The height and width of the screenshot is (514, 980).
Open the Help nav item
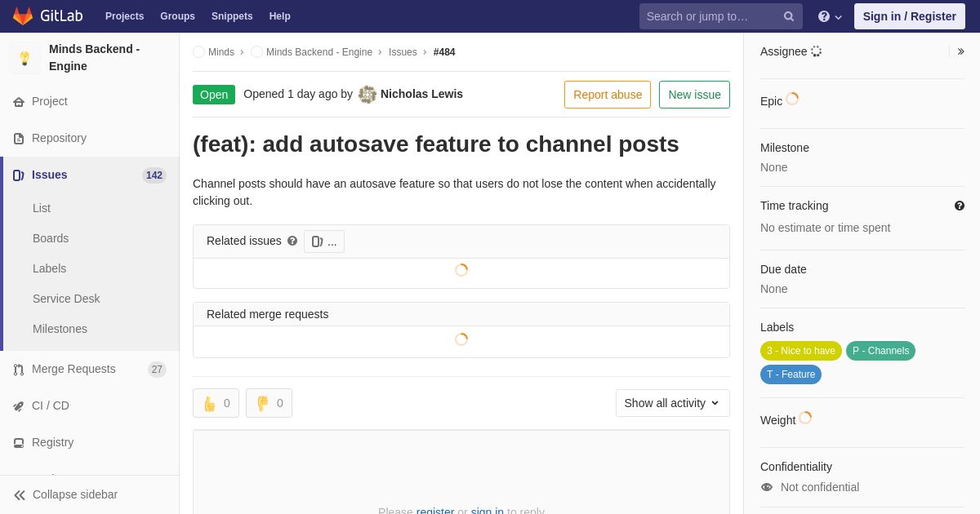280,16
